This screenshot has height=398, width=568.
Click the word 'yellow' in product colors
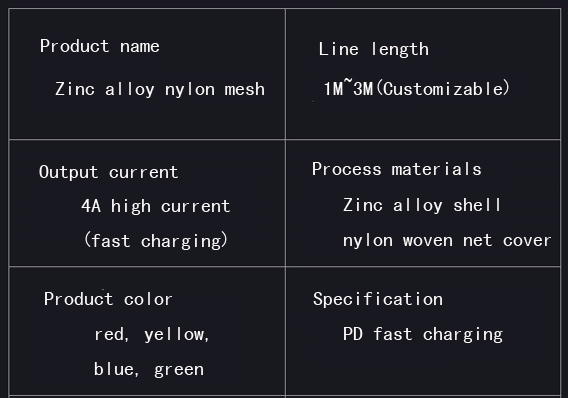point(175,334)
